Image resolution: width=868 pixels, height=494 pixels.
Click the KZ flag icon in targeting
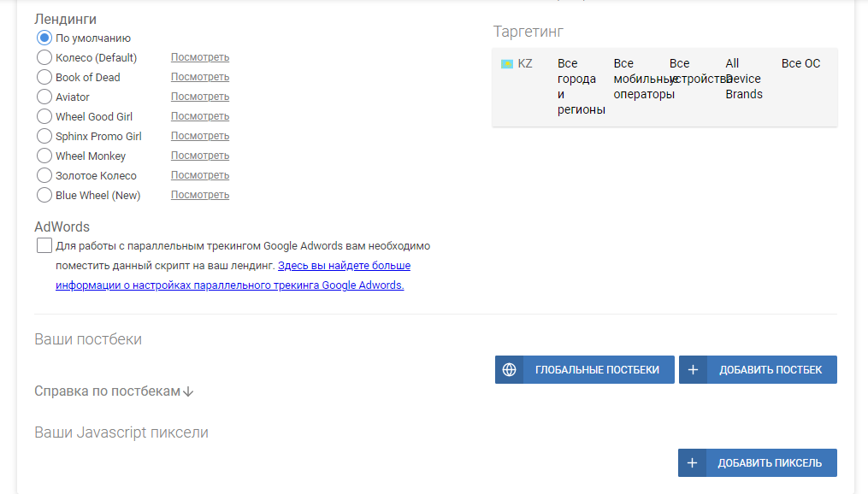click(507, 64)
